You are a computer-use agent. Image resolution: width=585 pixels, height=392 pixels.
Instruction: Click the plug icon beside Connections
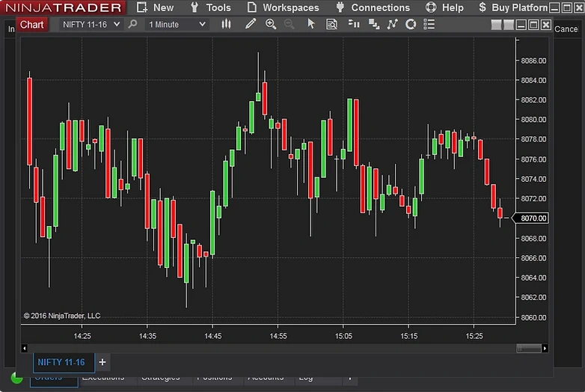[x=340, y=7]
